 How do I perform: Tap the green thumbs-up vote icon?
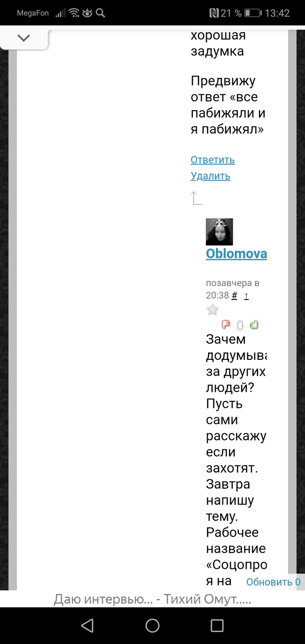click(255, 325)
